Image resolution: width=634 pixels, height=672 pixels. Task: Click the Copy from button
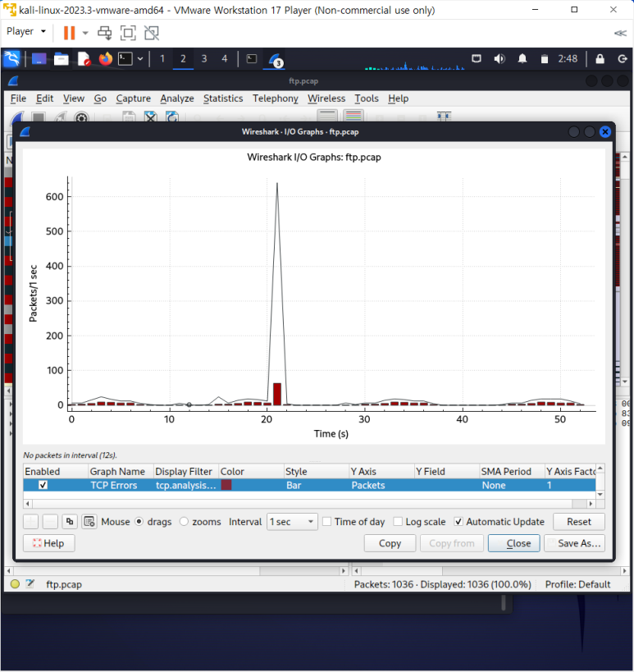pos(452,543)
